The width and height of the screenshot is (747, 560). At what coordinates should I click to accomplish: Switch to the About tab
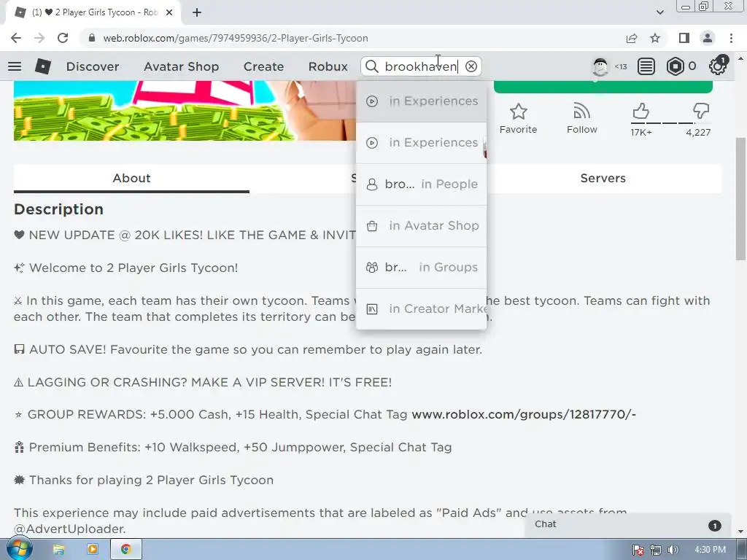[x=131, y=178]
